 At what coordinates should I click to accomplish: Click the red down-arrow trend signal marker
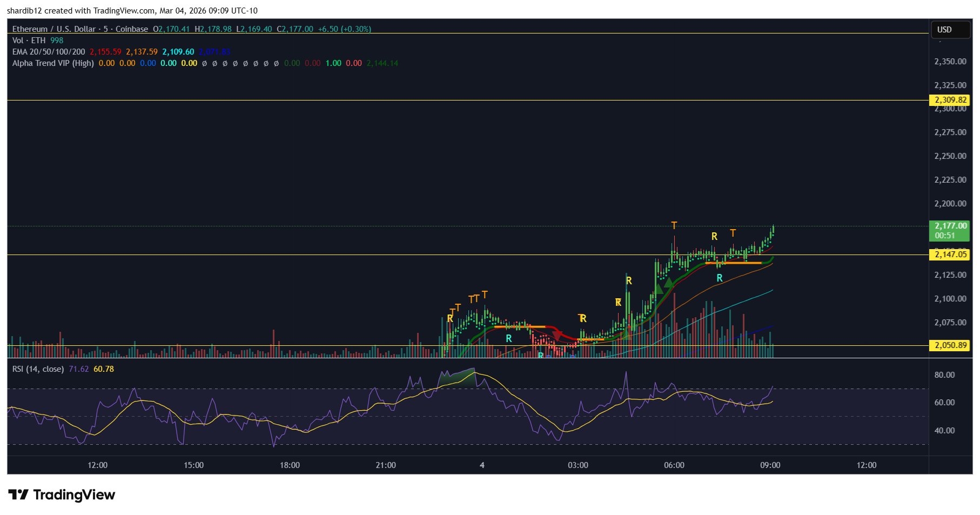click(x=557, y=336)
